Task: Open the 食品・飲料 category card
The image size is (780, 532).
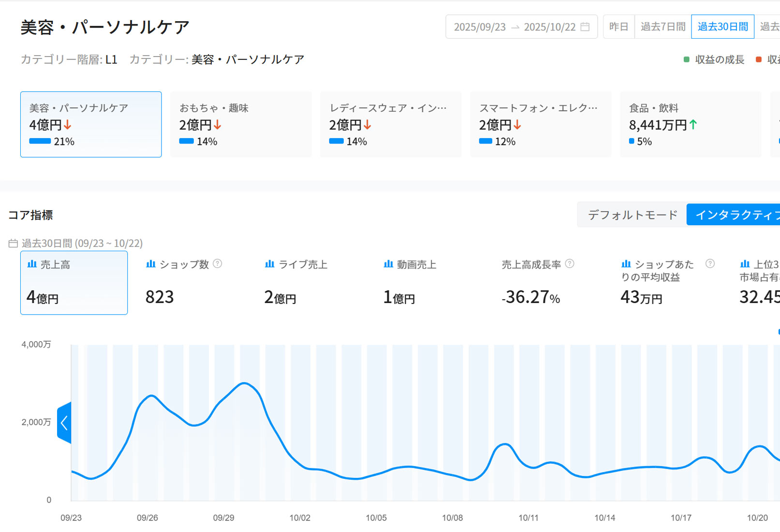Action: pyautogui.click(x=690, y=124)
